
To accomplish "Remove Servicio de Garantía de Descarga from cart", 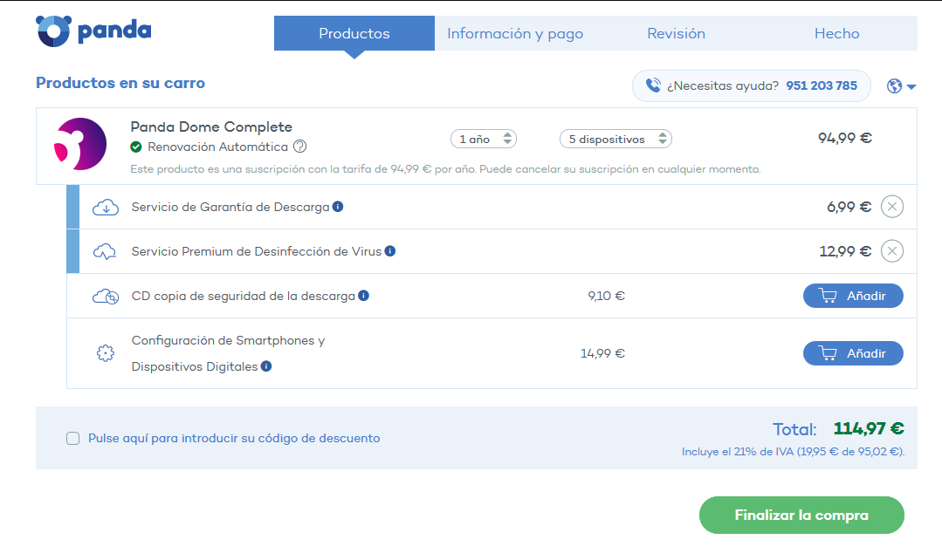I will 892,207.
